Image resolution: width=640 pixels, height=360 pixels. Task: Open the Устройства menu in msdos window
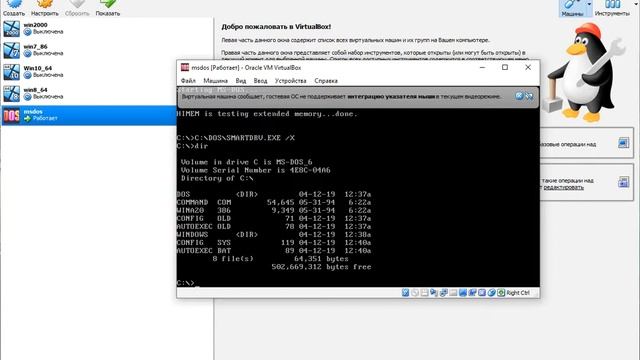[291, 80]
